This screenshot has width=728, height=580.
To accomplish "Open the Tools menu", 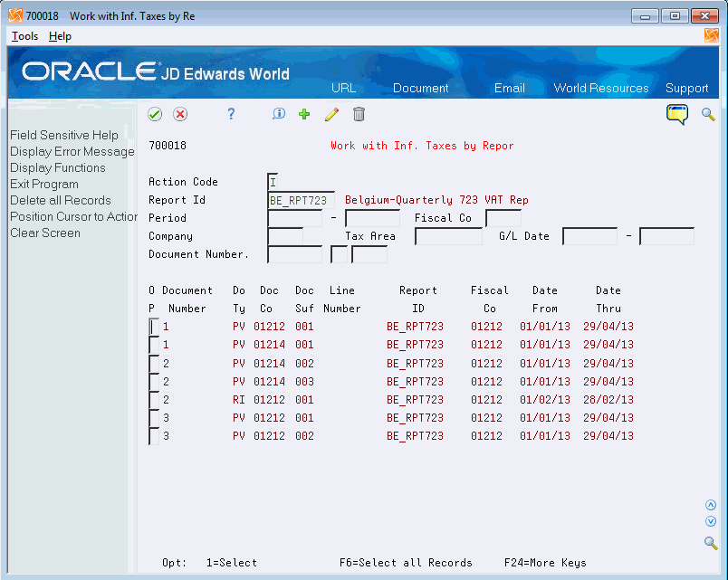I will [x=24, y=36].
